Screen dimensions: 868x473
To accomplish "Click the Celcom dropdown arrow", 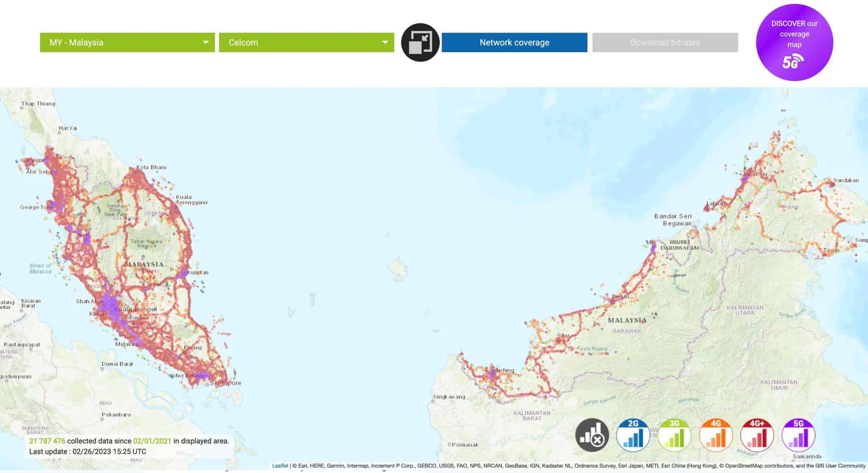I will click(385, 42).
